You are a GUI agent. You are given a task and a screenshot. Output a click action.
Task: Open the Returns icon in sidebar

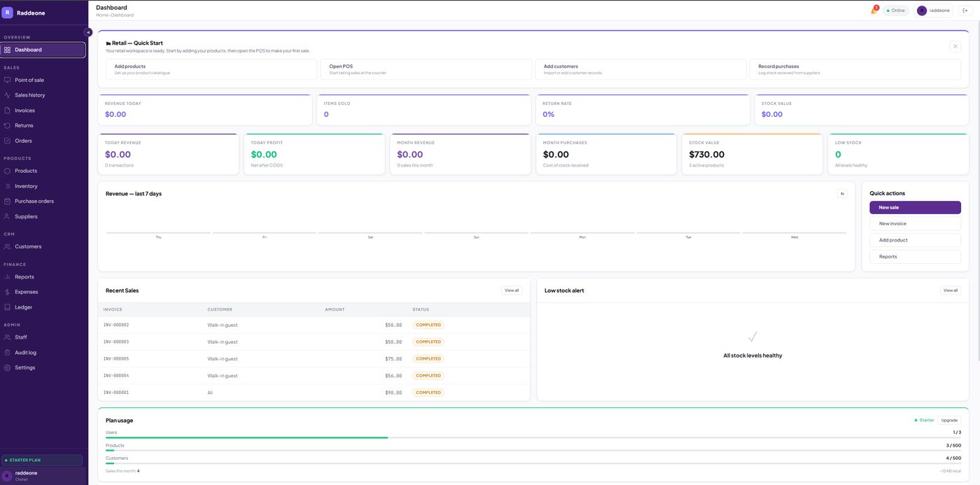pyautogui.click(x=8, y=125)
